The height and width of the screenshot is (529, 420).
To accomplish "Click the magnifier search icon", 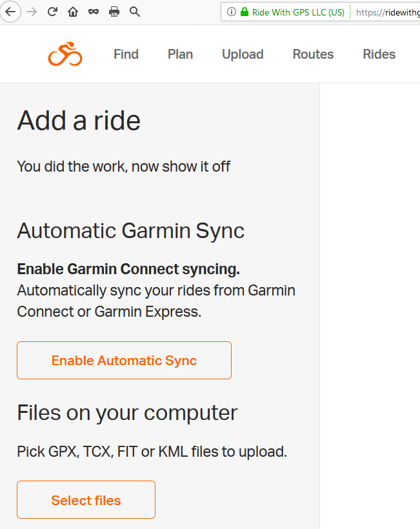I will (135, 12).
